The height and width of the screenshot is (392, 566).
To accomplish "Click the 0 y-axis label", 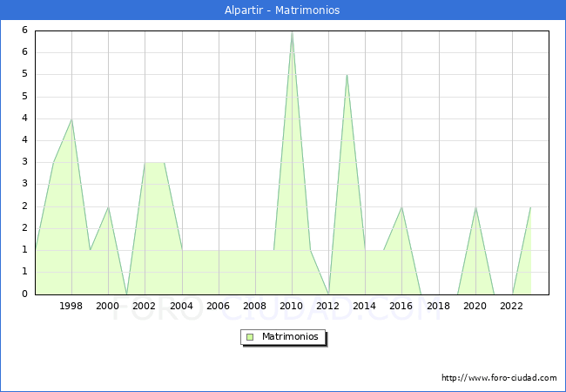I will click(24, 294).
